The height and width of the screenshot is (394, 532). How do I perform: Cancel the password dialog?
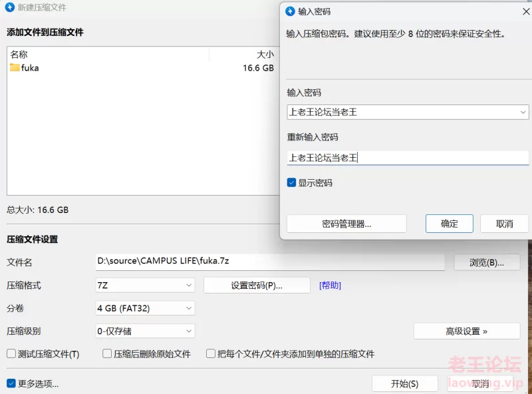505,224
